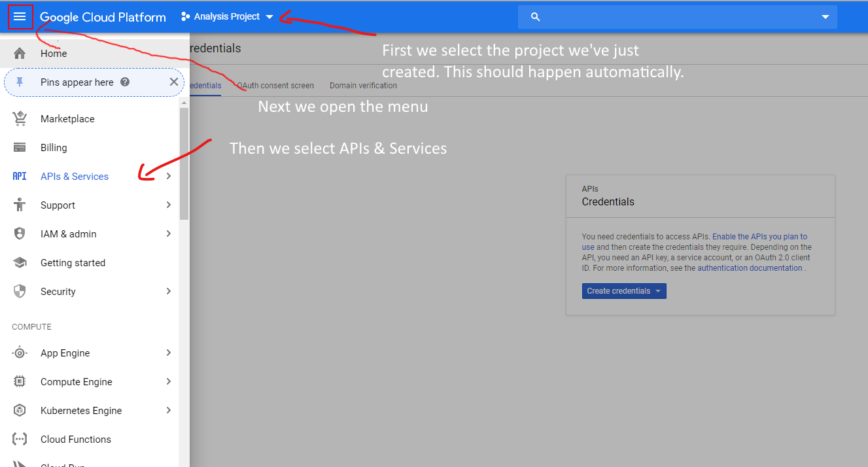Click the Analysis Project name
868x467 pixels.
227,17
